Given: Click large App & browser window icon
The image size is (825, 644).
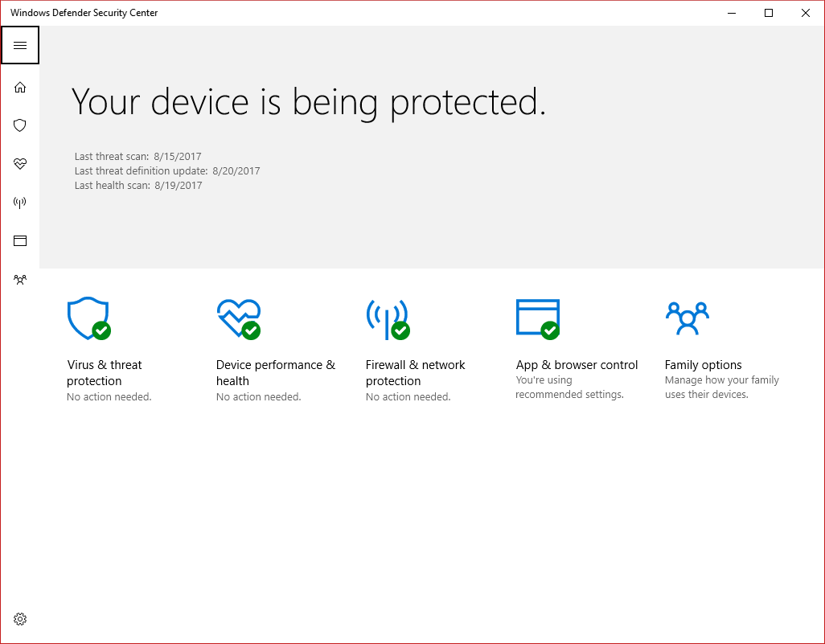Looking at the screenshot, I should pyautogui.click(x=538, y=319).
